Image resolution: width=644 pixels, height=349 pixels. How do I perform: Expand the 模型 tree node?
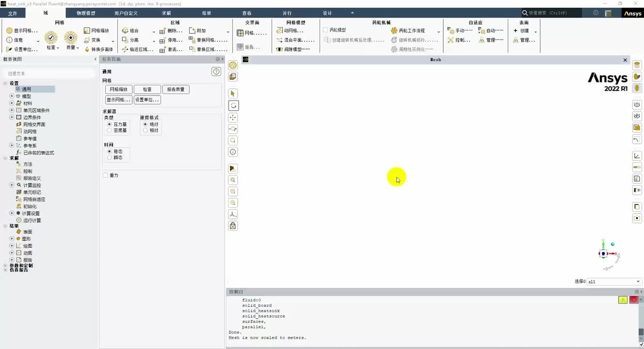click(12, 96)
